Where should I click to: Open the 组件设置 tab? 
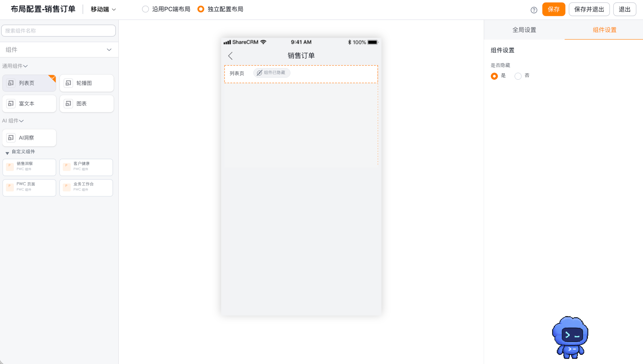click(604, 30)
